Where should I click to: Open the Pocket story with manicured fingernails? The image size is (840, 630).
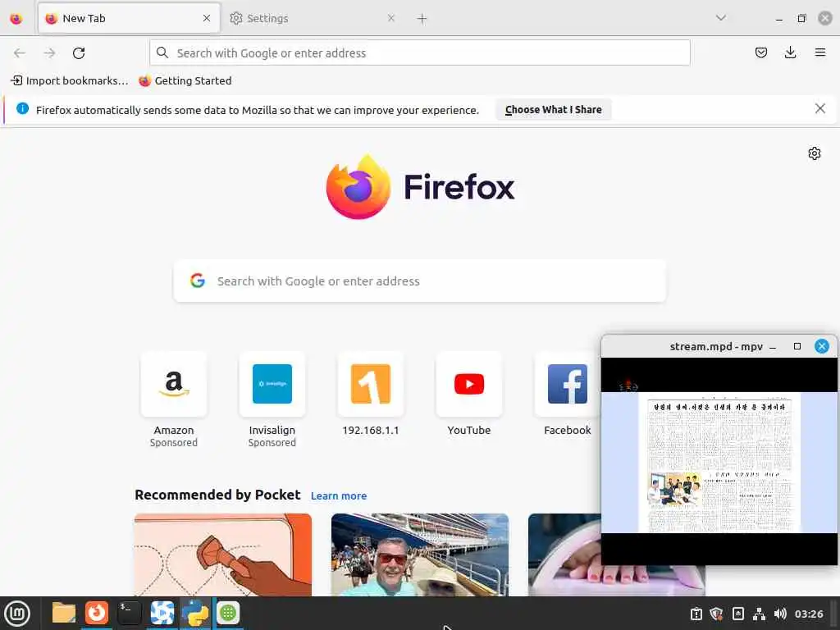[564, 555]
